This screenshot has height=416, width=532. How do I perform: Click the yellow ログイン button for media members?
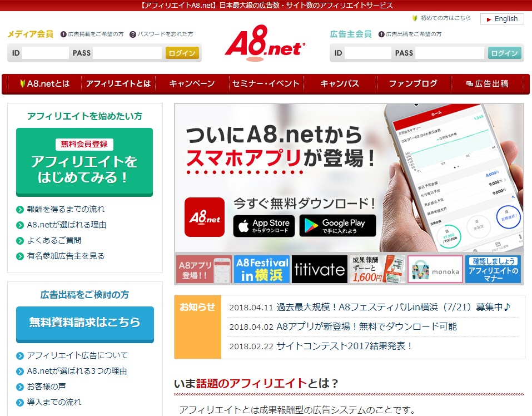[x=182, y=53]
